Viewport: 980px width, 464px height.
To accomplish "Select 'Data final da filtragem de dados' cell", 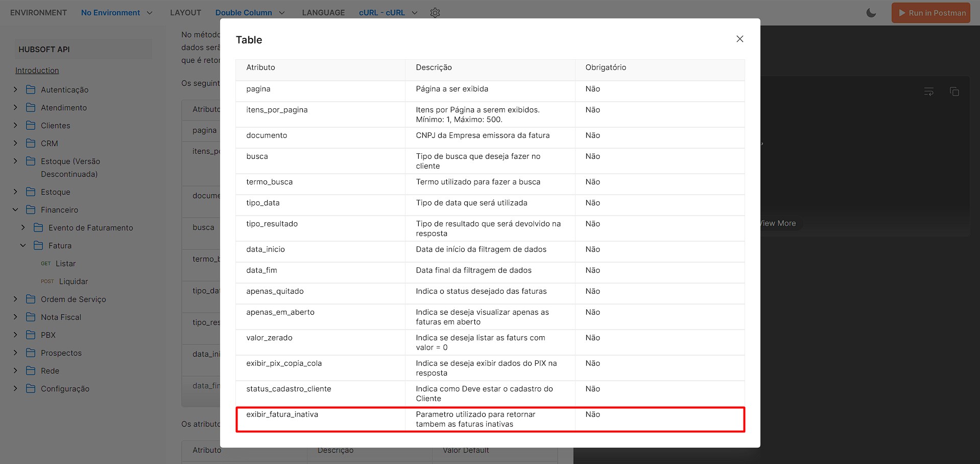I will click(490, 272).
